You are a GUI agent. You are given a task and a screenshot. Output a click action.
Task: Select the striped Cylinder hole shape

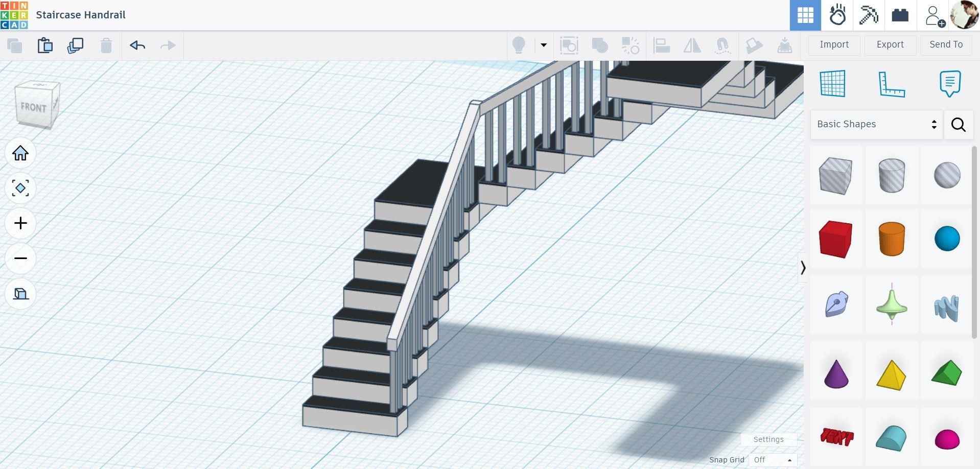pos(892,176)
